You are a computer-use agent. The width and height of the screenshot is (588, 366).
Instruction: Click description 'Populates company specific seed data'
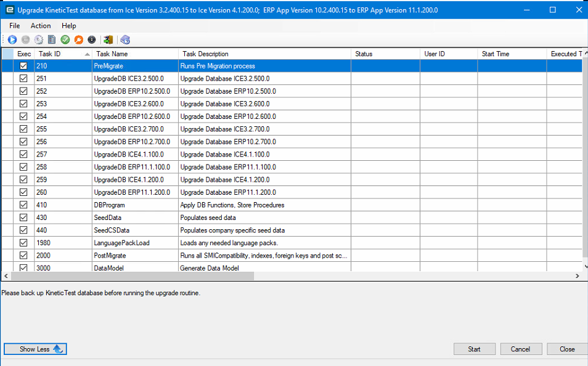(232, 230)
